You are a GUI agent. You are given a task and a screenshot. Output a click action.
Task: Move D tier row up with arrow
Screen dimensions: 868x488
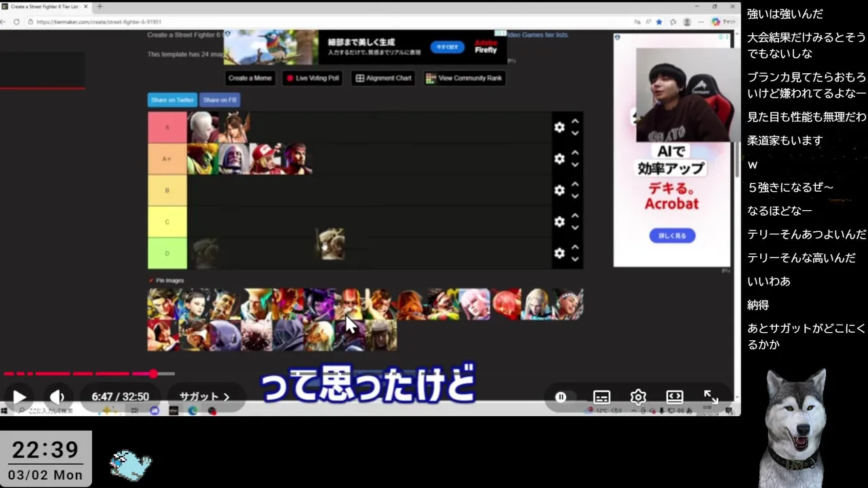[x=575, y=247]
